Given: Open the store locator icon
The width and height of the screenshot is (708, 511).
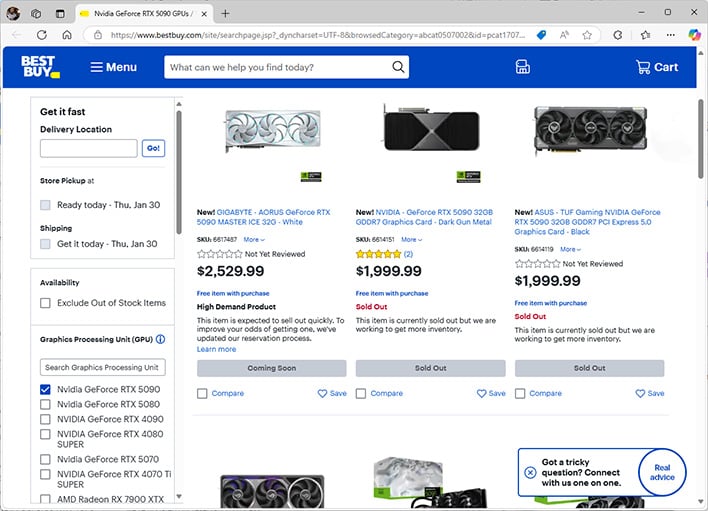Looking at the screenshot, I should 522,67.
